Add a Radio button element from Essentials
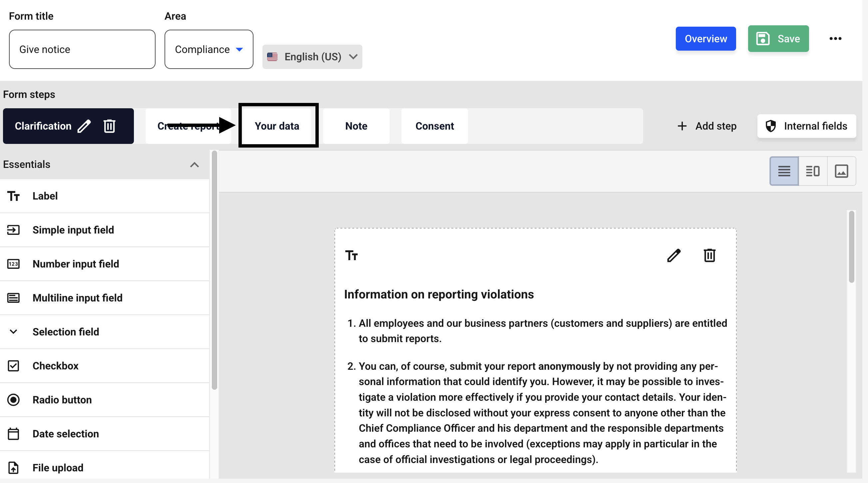868x483 pixels. coord(62,400)
